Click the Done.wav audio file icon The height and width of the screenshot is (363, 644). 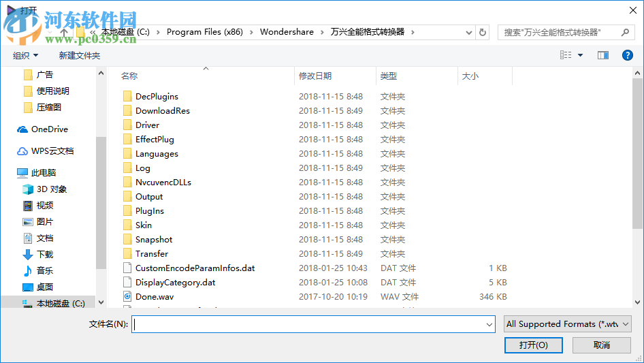click(127, 296)
